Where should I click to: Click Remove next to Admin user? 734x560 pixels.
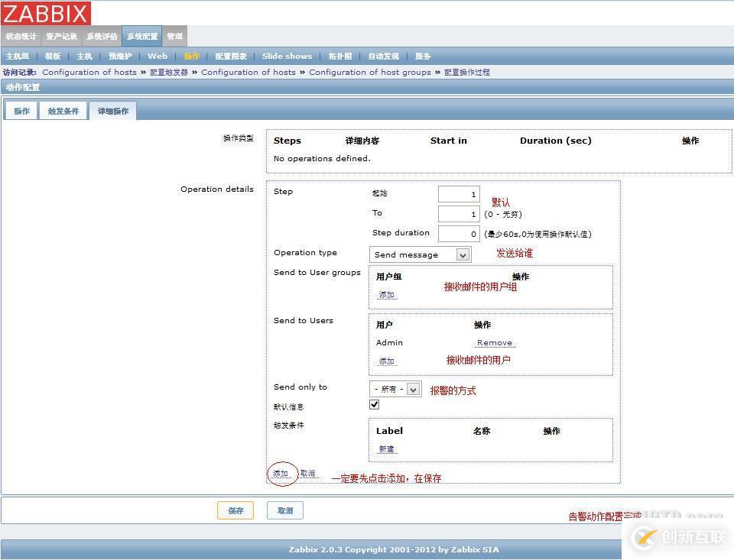(495, 342)
